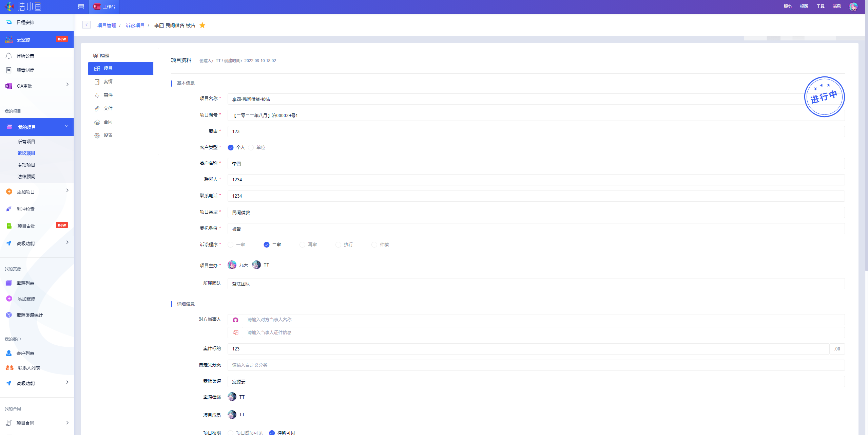Select 一审 litigation procedure radio

click(x=231, y=245)
